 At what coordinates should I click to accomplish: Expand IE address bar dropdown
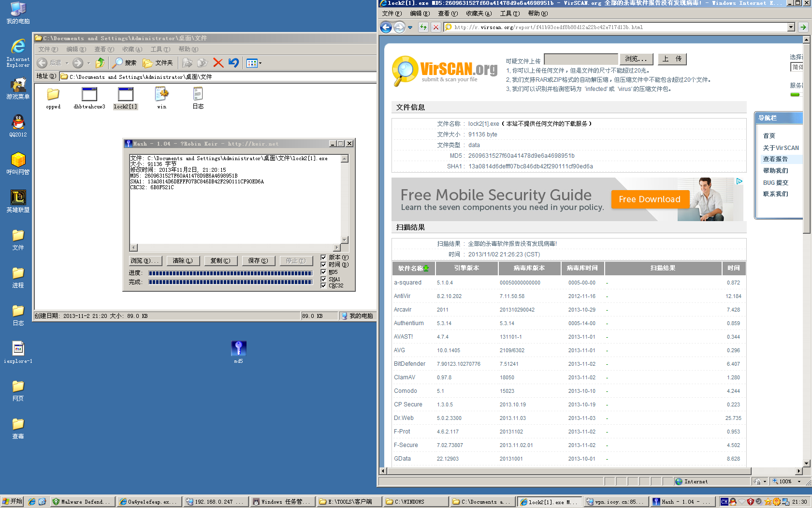(x=791, y=27)
